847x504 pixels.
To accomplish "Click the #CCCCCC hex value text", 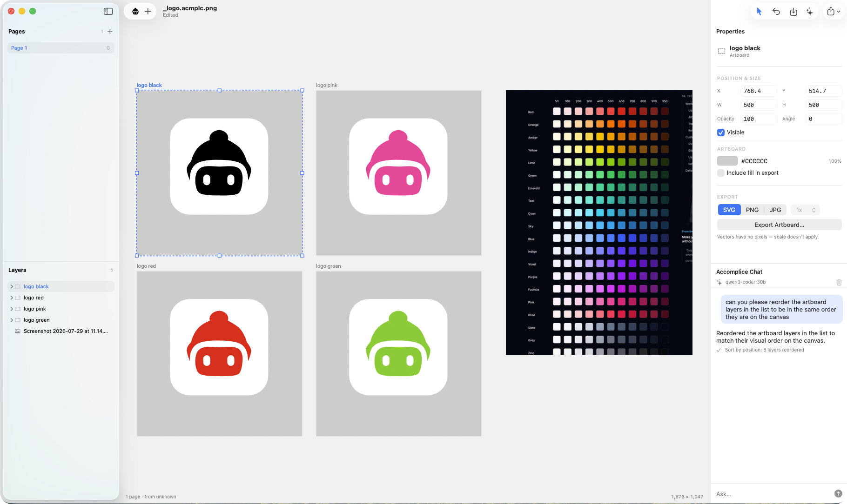I will (754, 161).
